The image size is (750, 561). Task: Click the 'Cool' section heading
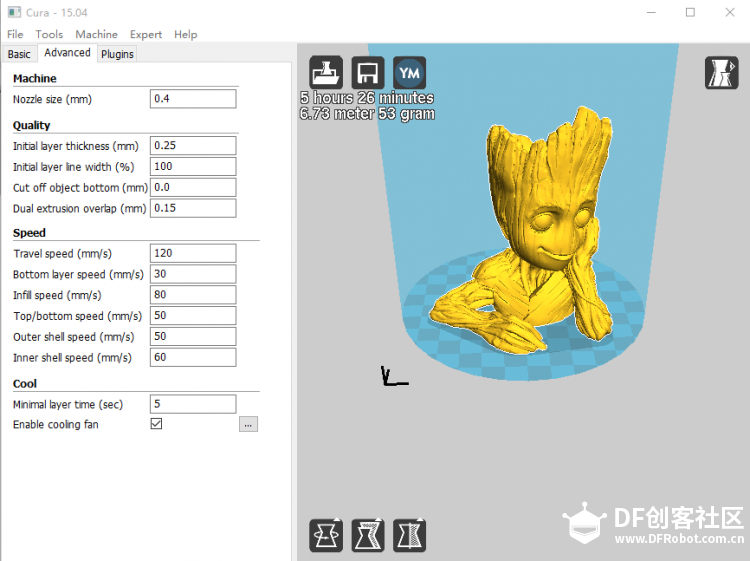[x=25, y=384]
